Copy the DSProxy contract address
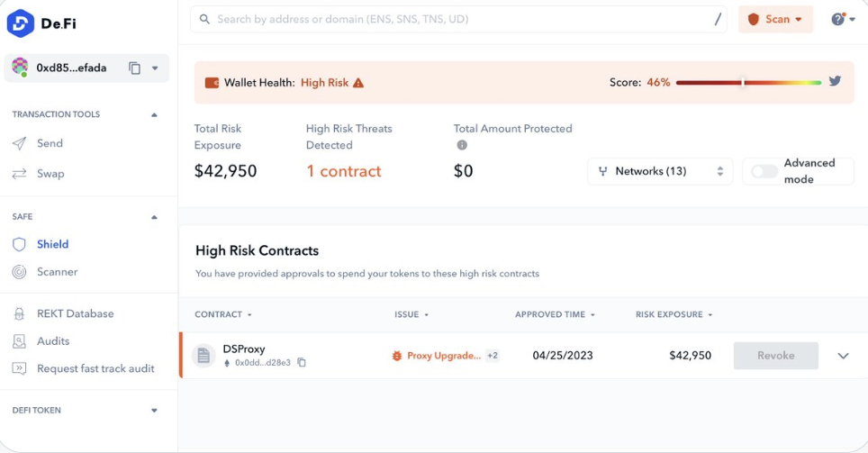The height and width of the screenshot is (453, 868). point(302,363)
